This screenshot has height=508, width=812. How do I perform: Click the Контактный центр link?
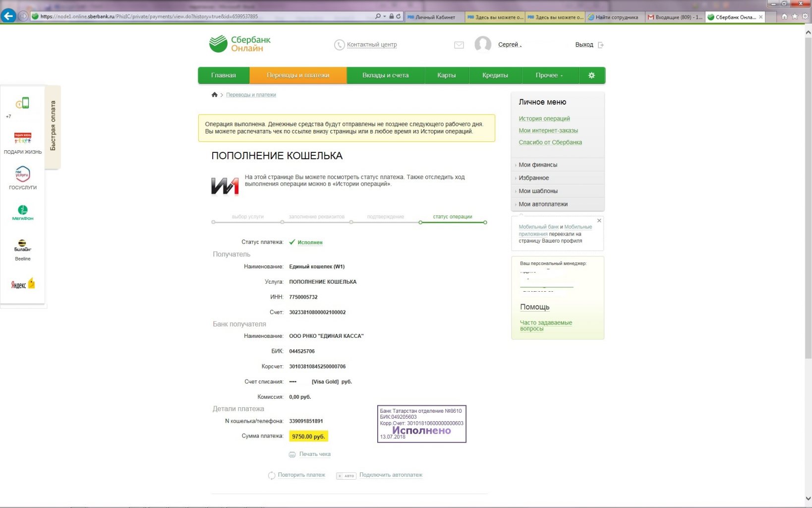pos(372,45)
